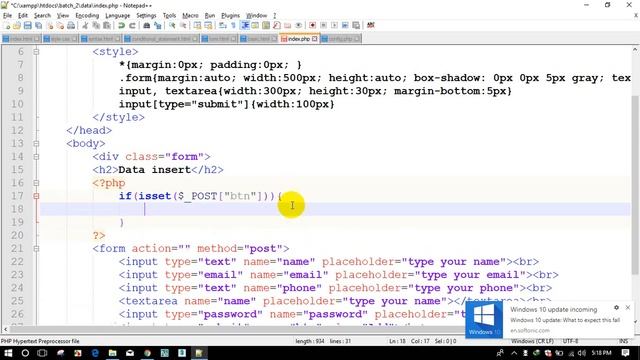Open the Document Map panel icon

[266, 25]
